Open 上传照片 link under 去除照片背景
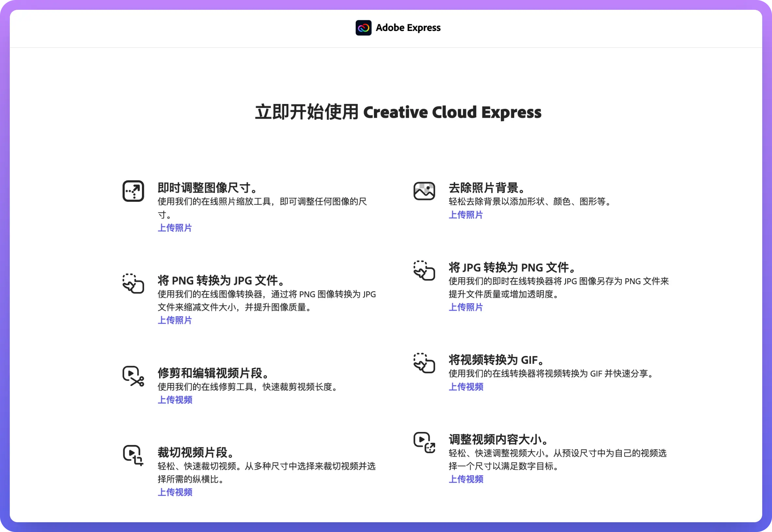Screen dimensions: 772x532 coord(466,215)
